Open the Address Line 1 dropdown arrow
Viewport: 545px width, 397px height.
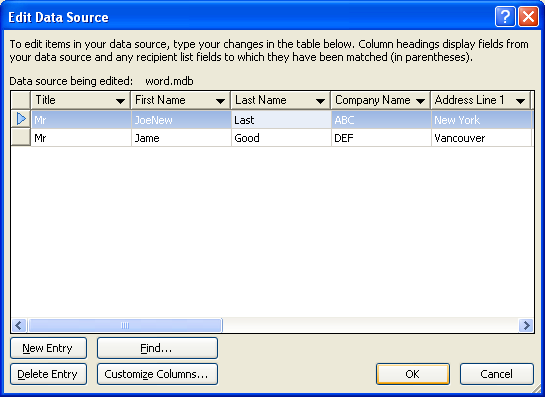tap(520, 101)
